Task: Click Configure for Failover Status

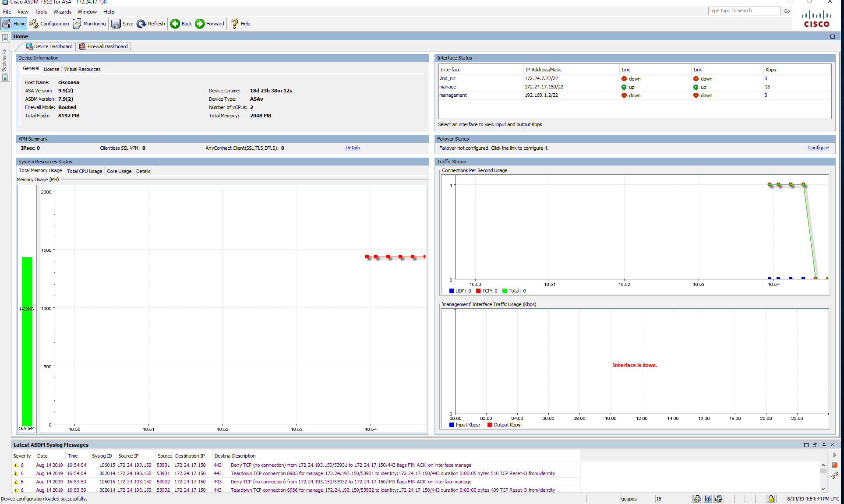Action: point(819,148)
